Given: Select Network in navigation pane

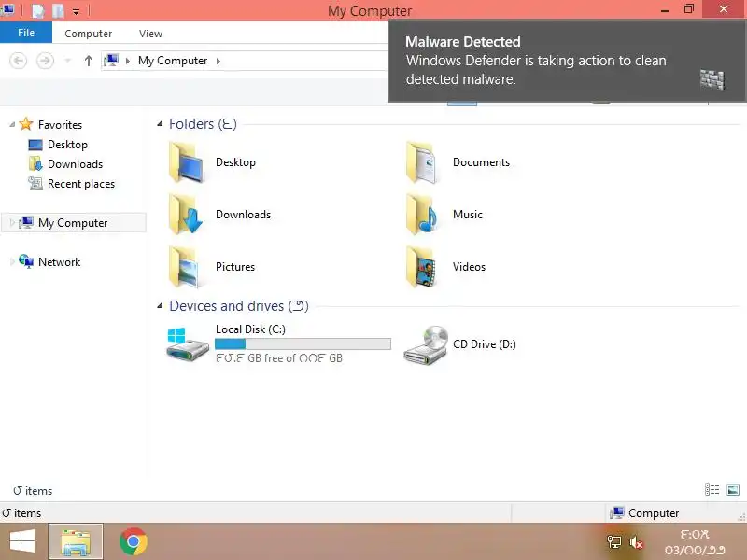Looking at the screenshot, I should coord(59,262).
